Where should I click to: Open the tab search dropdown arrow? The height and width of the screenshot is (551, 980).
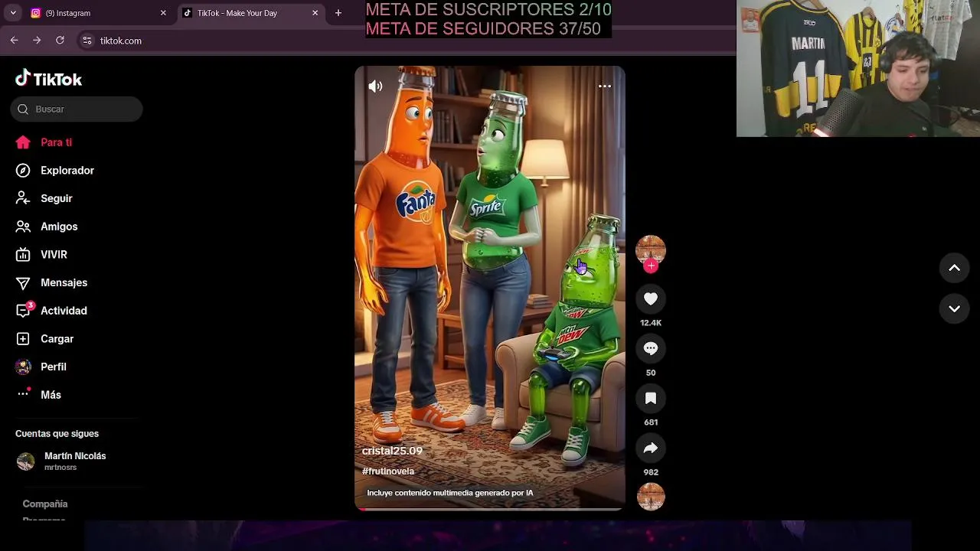(x=13, y=13)
